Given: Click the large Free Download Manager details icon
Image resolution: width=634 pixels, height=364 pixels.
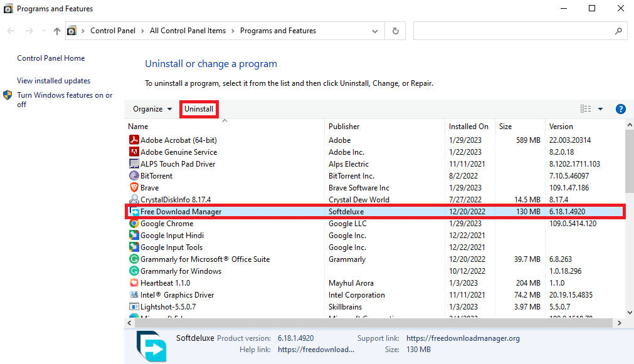Looking at the screenshot, I should (151, 346).
